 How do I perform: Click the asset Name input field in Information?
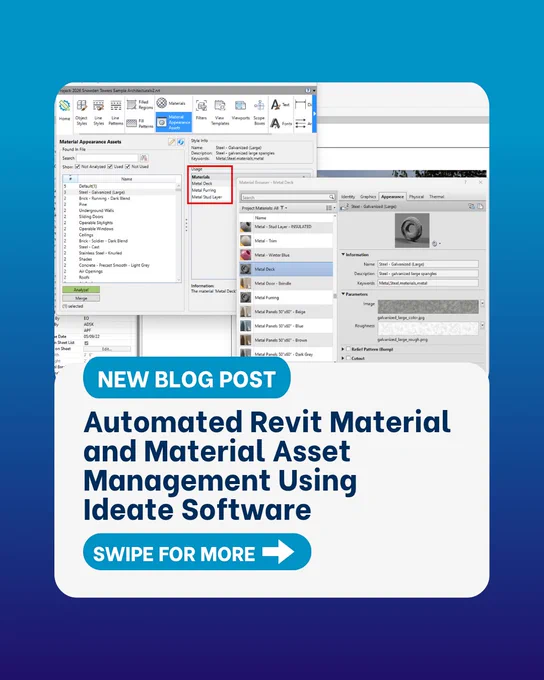pos(428,264)
